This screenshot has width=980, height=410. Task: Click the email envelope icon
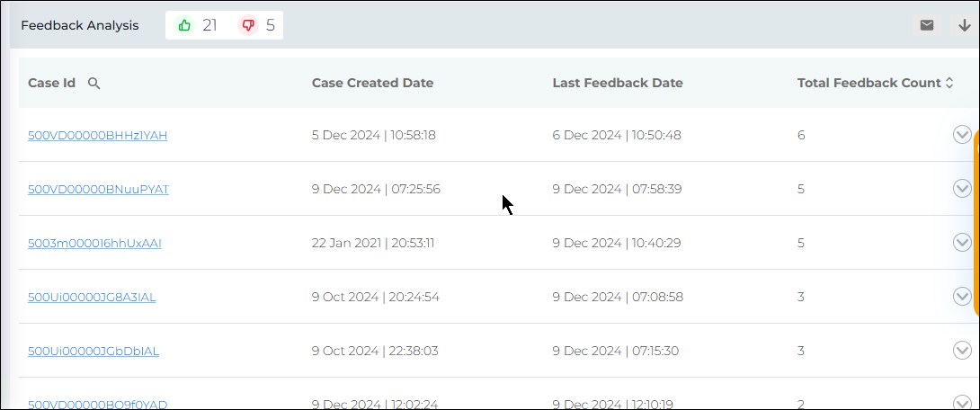[x=927, y=25]
